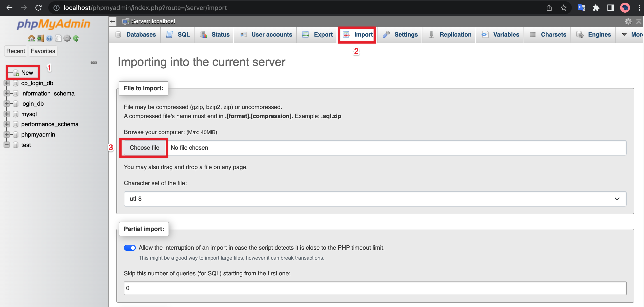Reload navigation panel with green arrow icon

tap(76, 38)
